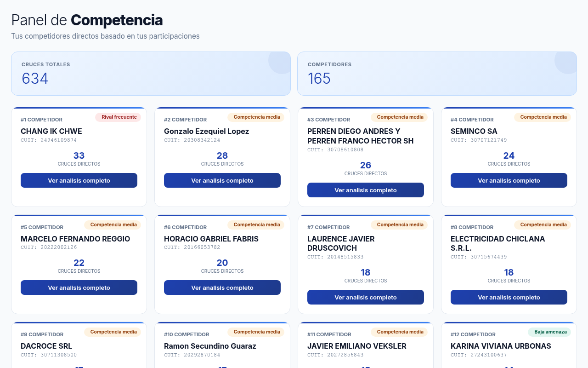This screenshot has height=368, width=588.
Task: Click competitor name CHANG IK CHWE
Action: [51, 131]
